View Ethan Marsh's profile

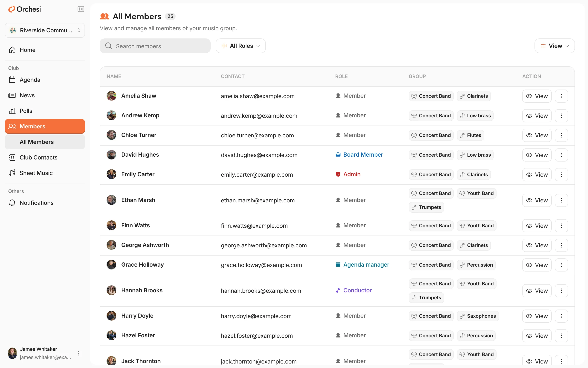(x=537, y=200)
